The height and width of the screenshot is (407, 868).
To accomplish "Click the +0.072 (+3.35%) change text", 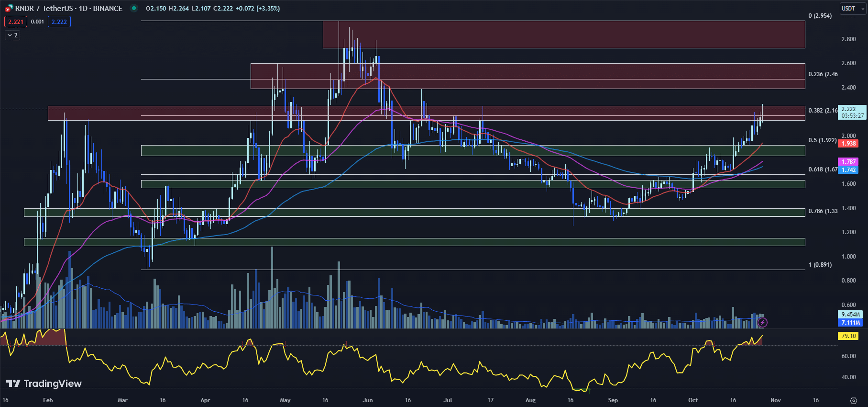I will (x=258, y=9).
